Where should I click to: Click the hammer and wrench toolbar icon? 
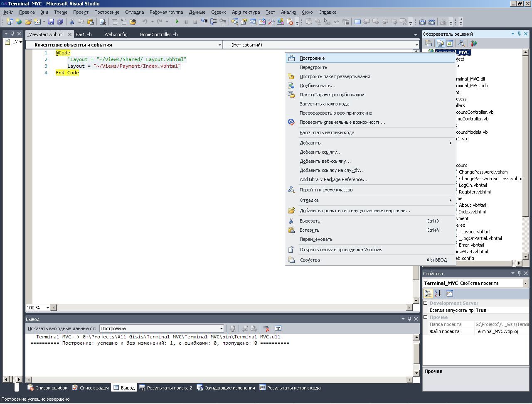(271, 22)
